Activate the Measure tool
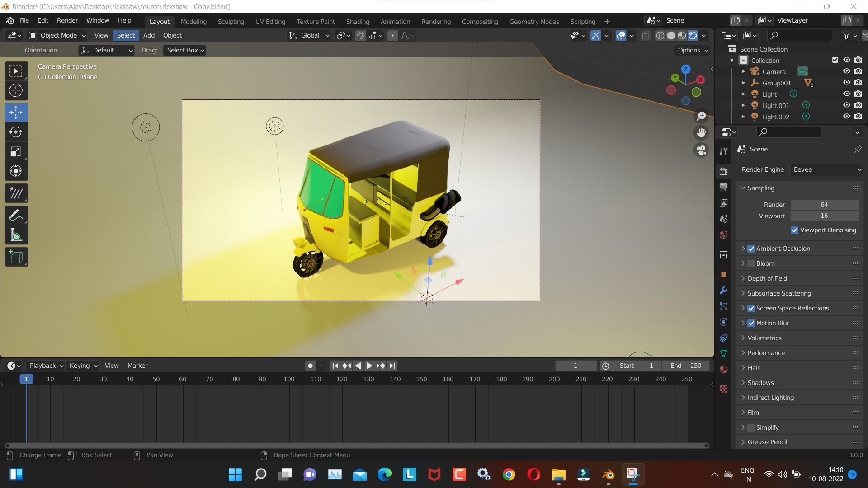Screen dimensions: 868x488 (16, 235)
